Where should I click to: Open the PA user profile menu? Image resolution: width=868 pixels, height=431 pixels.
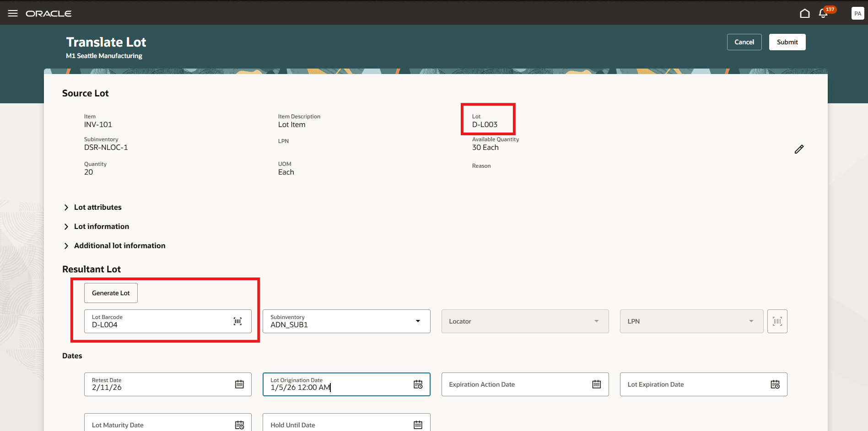857,13
